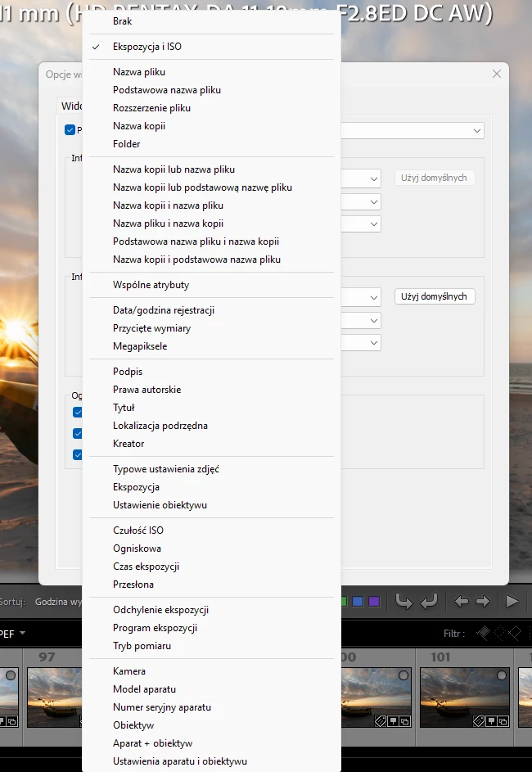Rotate photo right with the curved arrow icon
The height and width of the screenshot is (772, 532).
[x=429, y=601]
